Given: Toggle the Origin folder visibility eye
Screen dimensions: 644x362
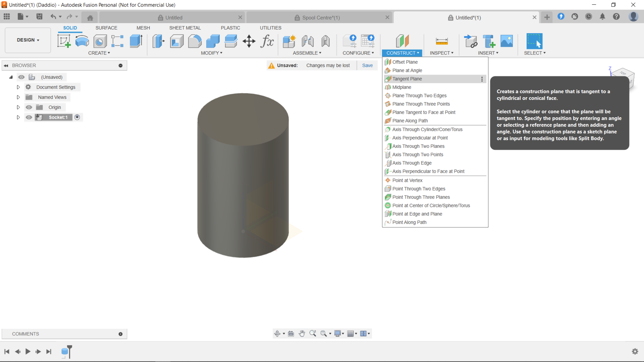Looking at the screenshot, I should point(29,107).
